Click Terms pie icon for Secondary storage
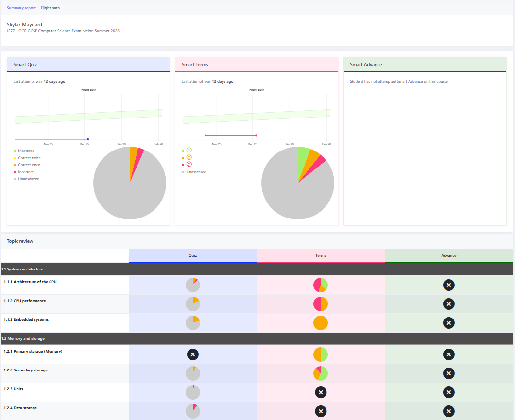 point(321,373)
